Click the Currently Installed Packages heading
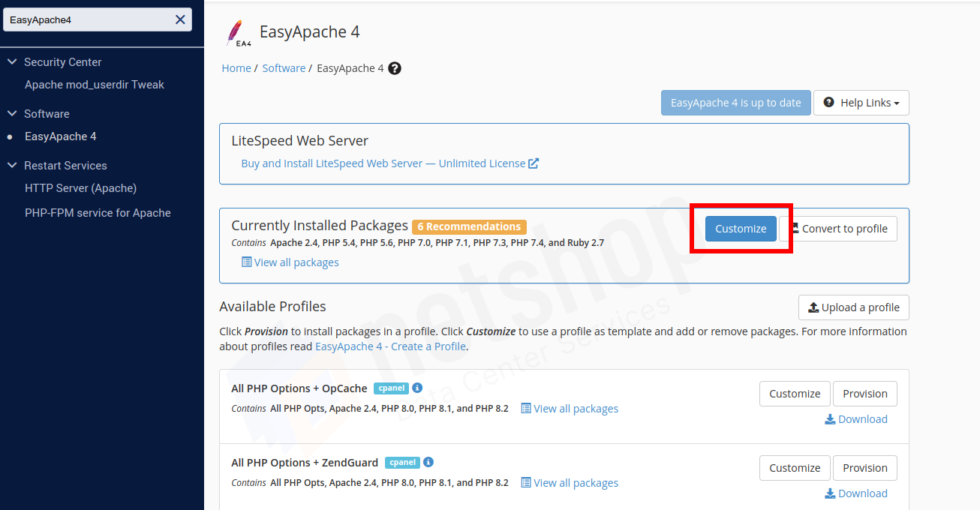This screenshot has width=980, height=510. pos(320,226)
